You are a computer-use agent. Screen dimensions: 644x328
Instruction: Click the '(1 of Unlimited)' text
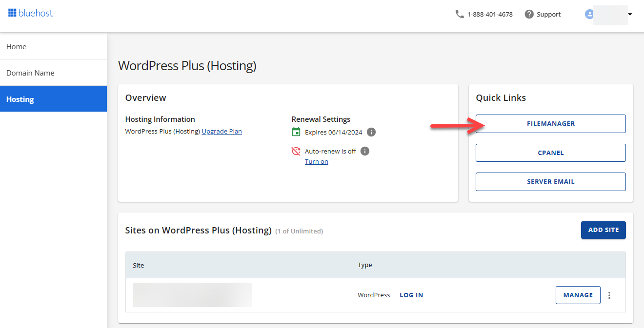(299, 232)
